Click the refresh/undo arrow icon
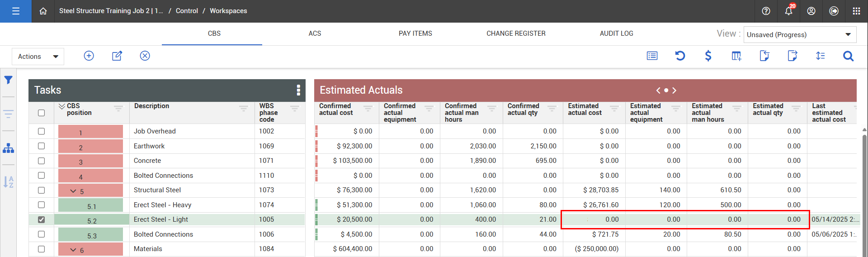The width and height of the screenshot is (868, 257). [680, 56]
